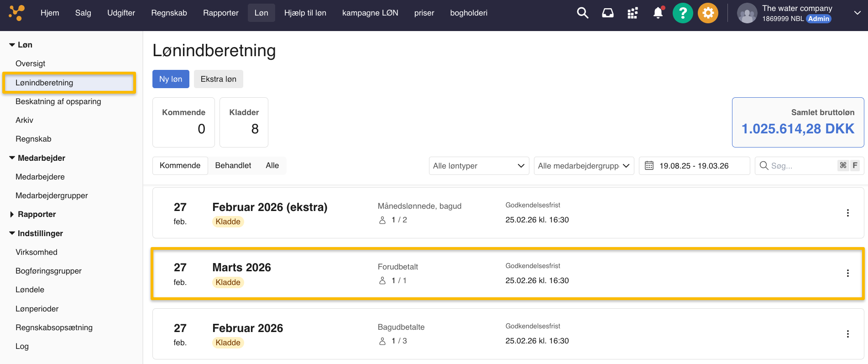Open three-dot menu for Marts 2026
The width and height of the screenshot is (868, 364).
point(847,274)
